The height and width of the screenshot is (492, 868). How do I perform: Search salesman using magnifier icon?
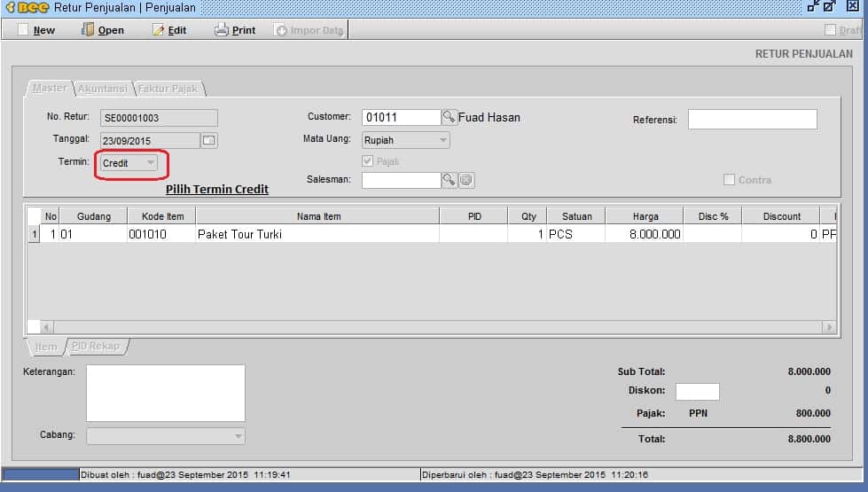pos(450,180)
